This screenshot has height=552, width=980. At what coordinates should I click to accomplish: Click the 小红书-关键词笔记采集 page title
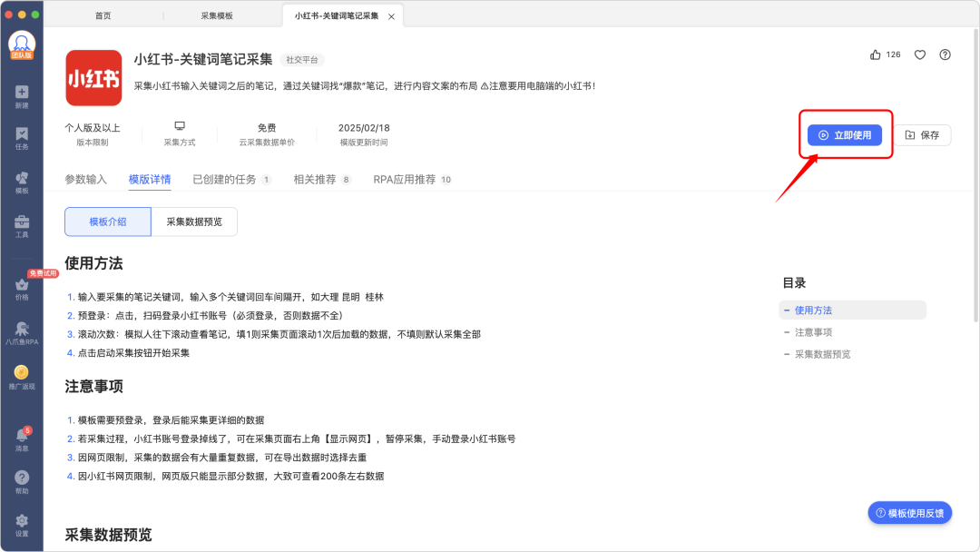203,59
